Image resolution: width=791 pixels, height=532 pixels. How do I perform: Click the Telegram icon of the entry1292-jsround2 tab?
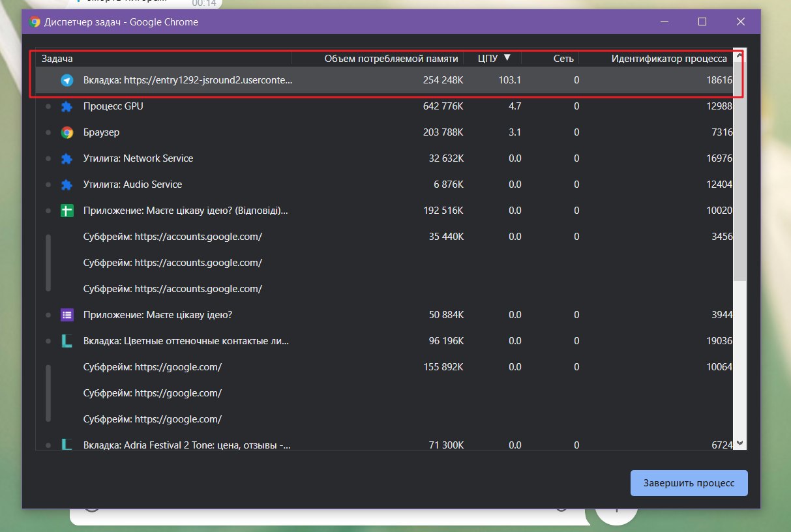[x=67, y=80]
